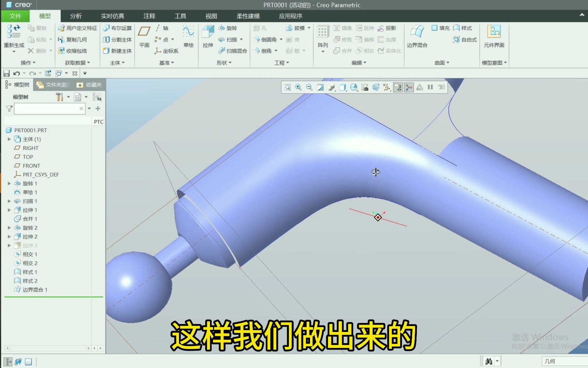This screenshot has height=368, width=588.
Task: Switch to the 注释 ribbon tab
Action: 149,16
